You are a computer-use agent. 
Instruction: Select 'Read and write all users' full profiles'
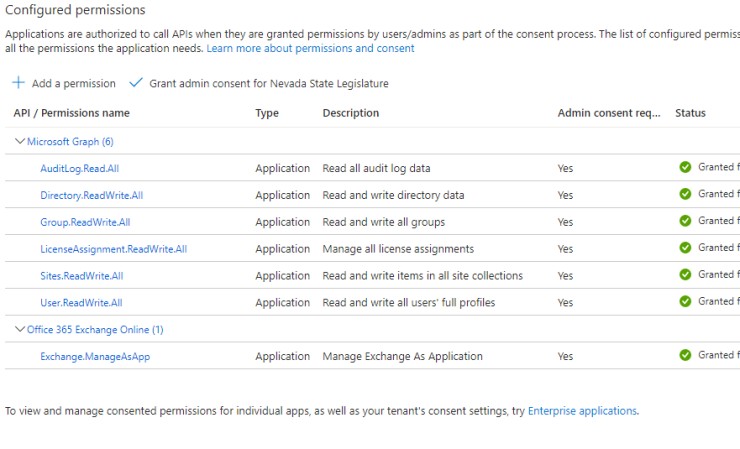tap(409, 303)
